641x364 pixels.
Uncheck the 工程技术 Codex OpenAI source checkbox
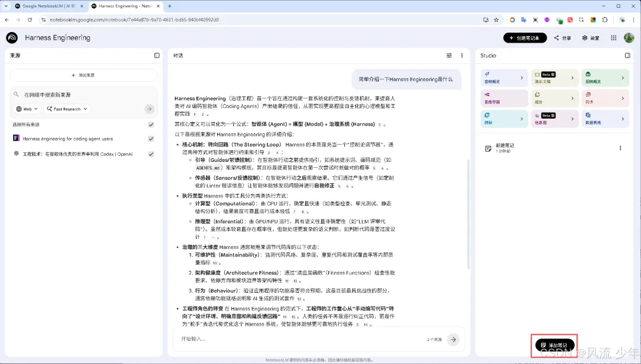[151, 154]
